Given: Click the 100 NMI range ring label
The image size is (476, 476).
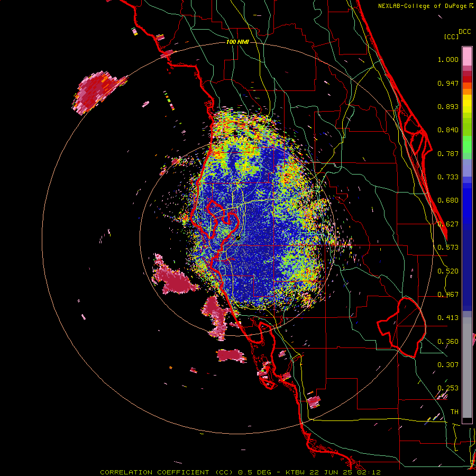Looking at the screenshot, I should 237,42.
